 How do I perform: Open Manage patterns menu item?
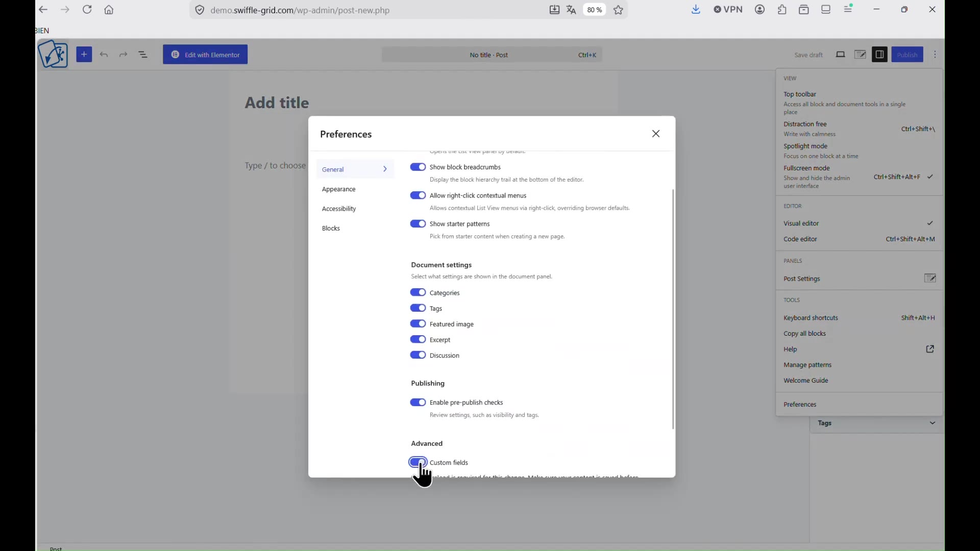pyautogui.click(x=860, y=366)
